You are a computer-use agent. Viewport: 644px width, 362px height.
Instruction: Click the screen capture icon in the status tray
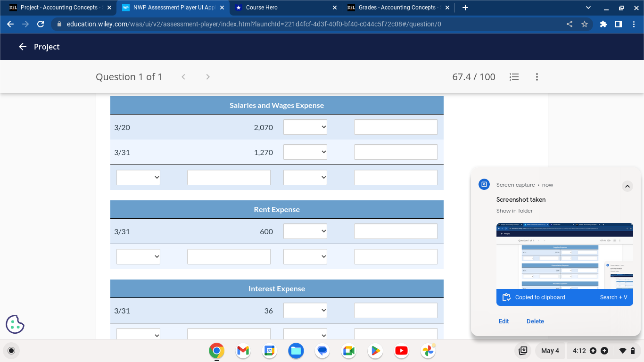[x=523, y=351]
